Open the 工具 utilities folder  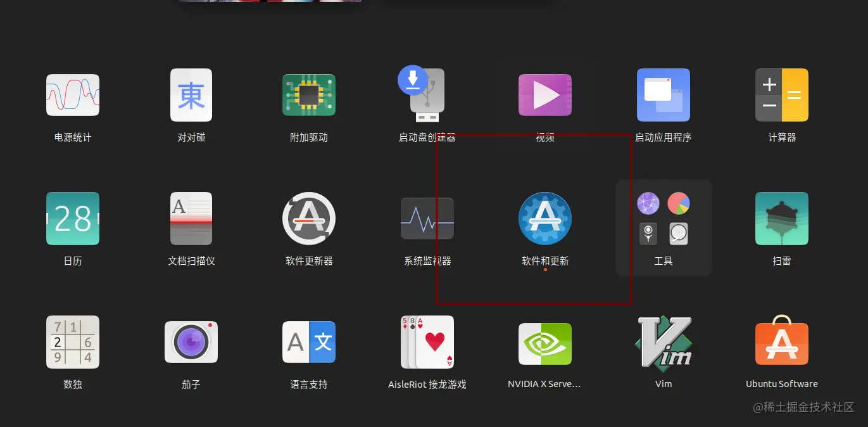pos(664,227)
